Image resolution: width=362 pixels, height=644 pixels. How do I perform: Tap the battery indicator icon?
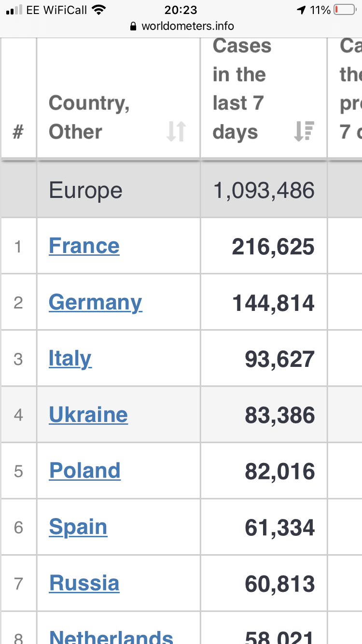coord(344,10)
